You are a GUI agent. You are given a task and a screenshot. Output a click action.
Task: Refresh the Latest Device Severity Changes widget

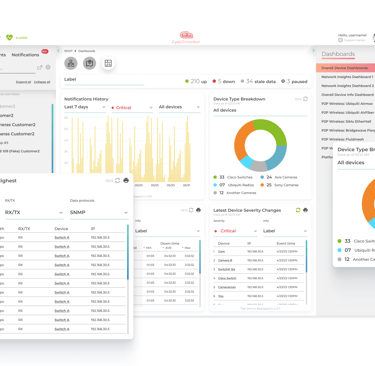tap(298, 210)
